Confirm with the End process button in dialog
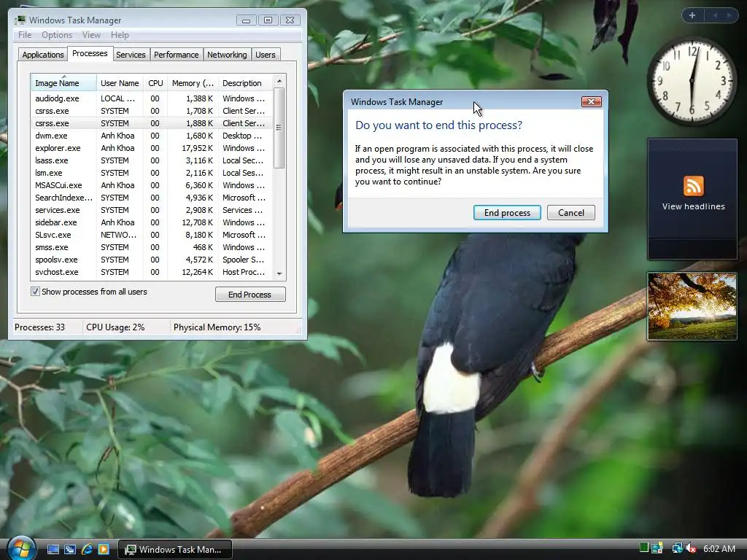The height and width of the screenshot is (560, 747). 507,213
